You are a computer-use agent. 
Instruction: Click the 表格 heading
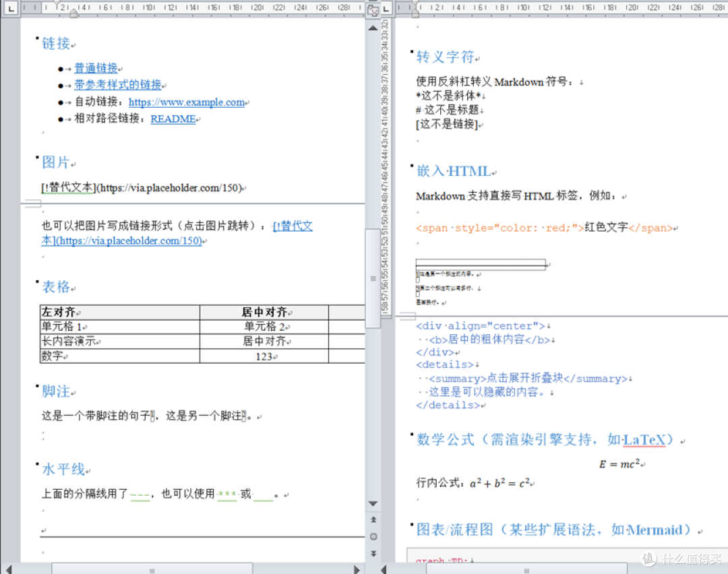tap(56, 286)
